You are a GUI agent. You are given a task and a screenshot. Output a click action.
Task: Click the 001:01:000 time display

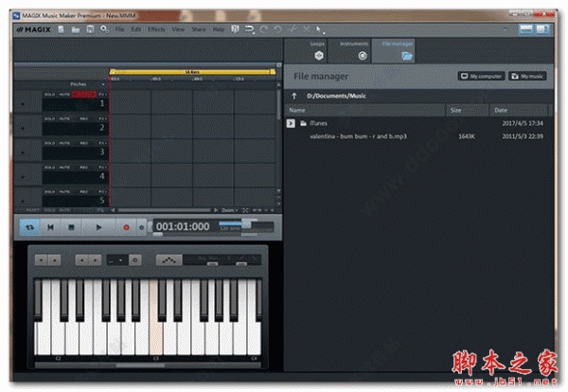tap(183, 227)
